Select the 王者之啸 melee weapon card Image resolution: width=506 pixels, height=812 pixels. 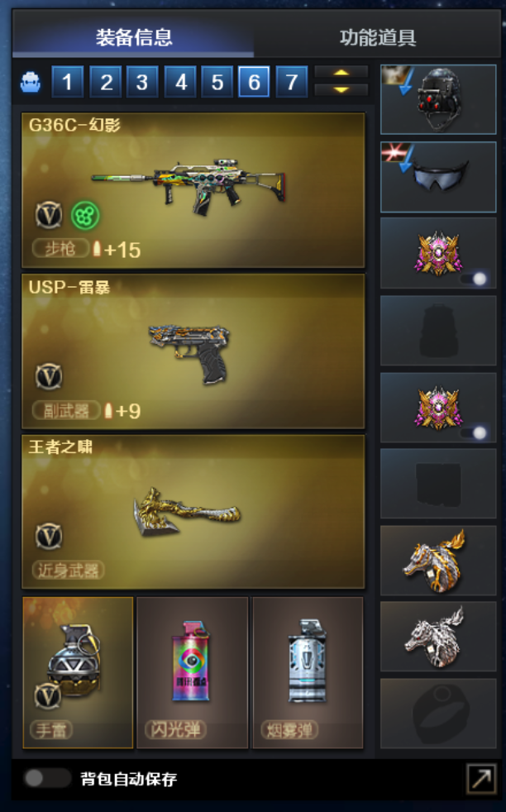coord(193,512)
